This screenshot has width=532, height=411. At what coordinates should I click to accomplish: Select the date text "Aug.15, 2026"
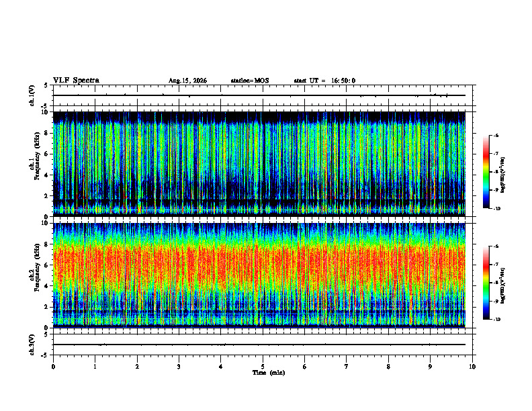coord(187,81)
